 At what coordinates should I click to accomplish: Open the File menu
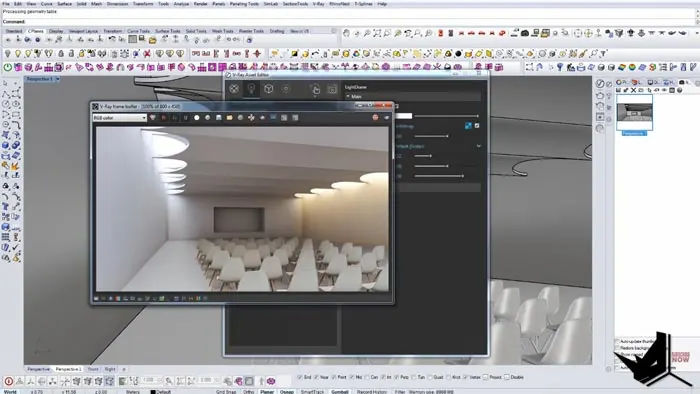coord(5,4)
